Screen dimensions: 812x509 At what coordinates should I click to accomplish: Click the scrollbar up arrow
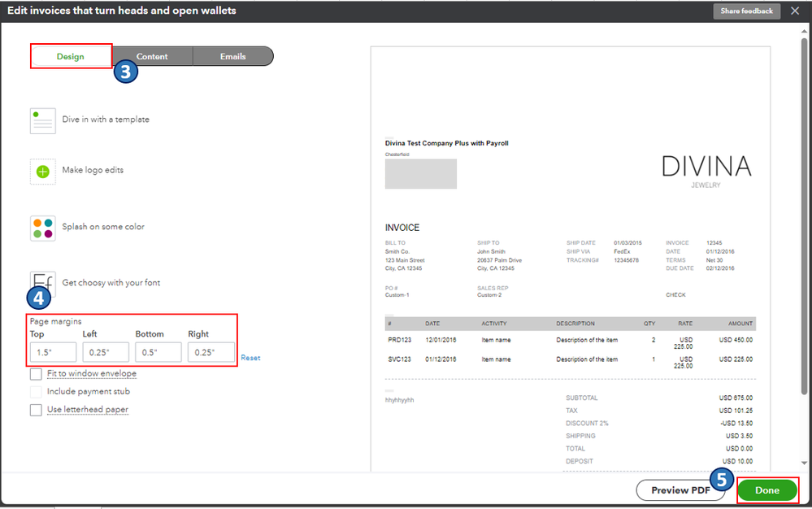pos(804,31)
